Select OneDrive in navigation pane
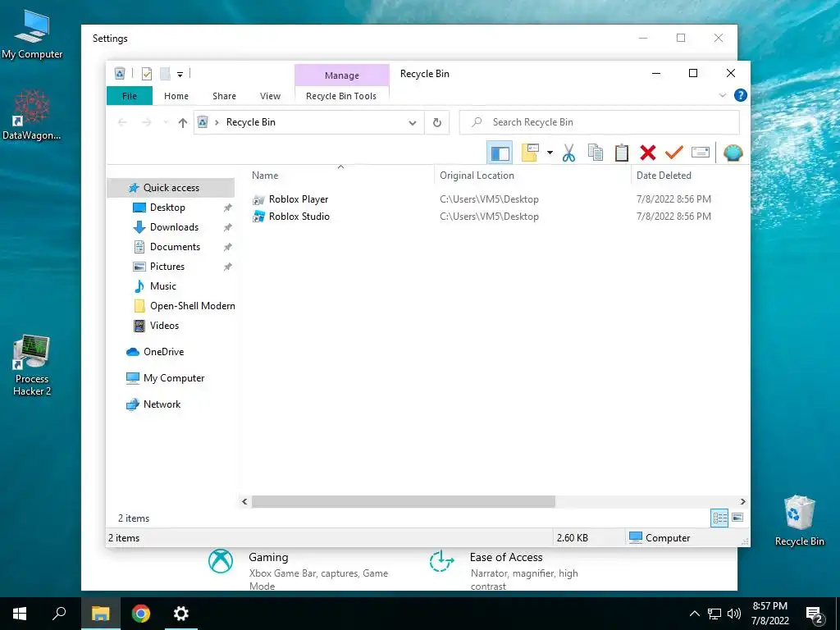 point(163,352)
